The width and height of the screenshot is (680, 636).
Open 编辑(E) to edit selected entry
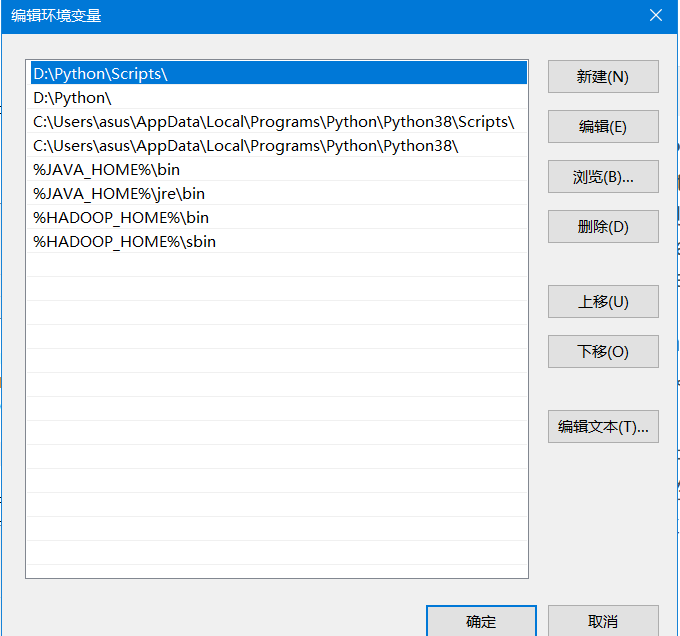[x=603, y=127]
